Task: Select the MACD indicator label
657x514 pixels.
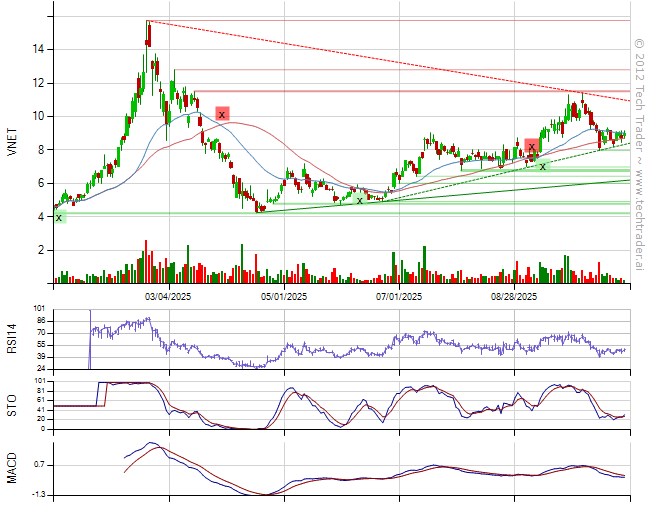Action: (13, 468)
